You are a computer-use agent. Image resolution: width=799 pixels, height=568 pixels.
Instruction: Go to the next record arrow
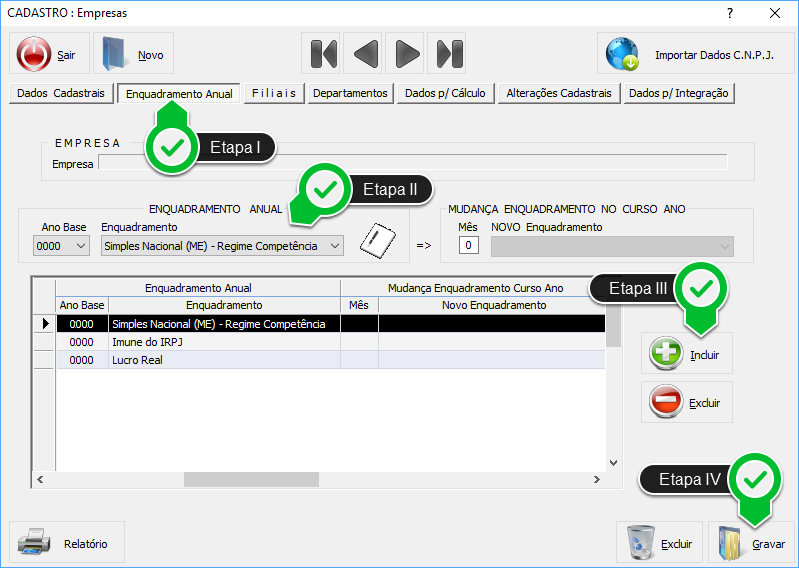pos(406,53)
